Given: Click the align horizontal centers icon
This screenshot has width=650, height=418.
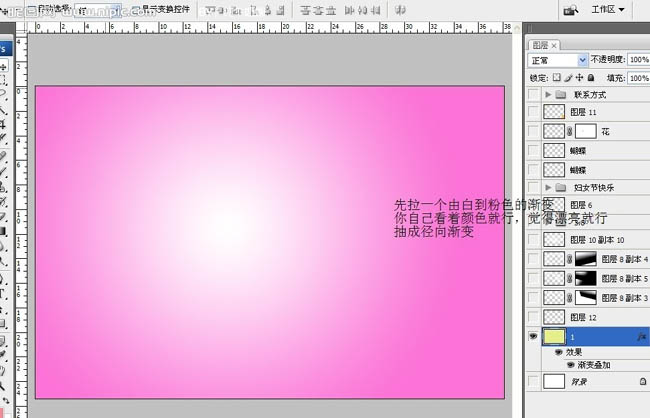Looking at the screenshot, I should [x=268, y=10].
